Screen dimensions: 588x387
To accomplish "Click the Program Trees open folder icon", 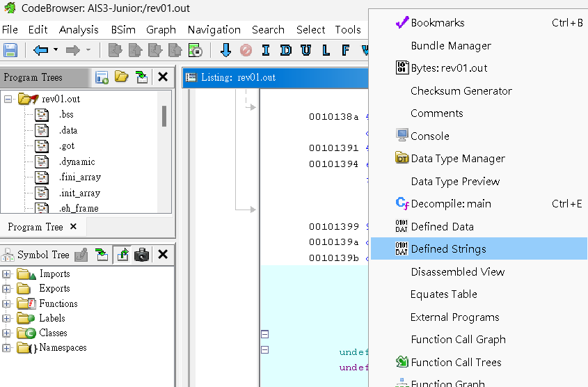I will coord(122,77).
